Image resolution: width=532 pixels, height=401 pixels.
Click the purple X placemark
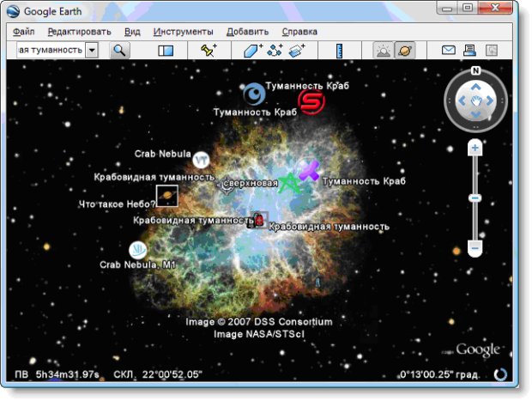click(309, 171)
